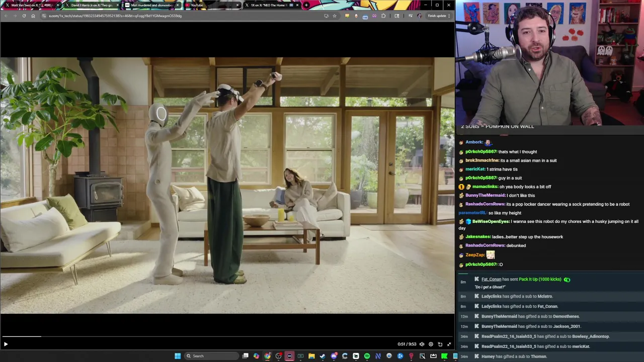
Task: Click the video time display 0:51 / 9:53
Action: (x=407, y=344)
